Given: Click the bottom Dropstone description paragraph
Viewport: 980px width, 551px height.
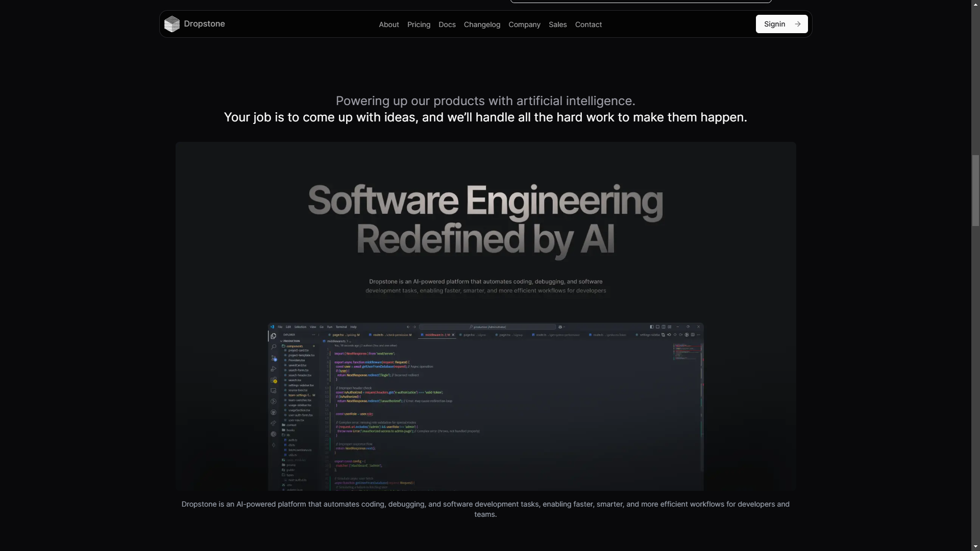Looking at the screenshot, I should tap(485, 509).
